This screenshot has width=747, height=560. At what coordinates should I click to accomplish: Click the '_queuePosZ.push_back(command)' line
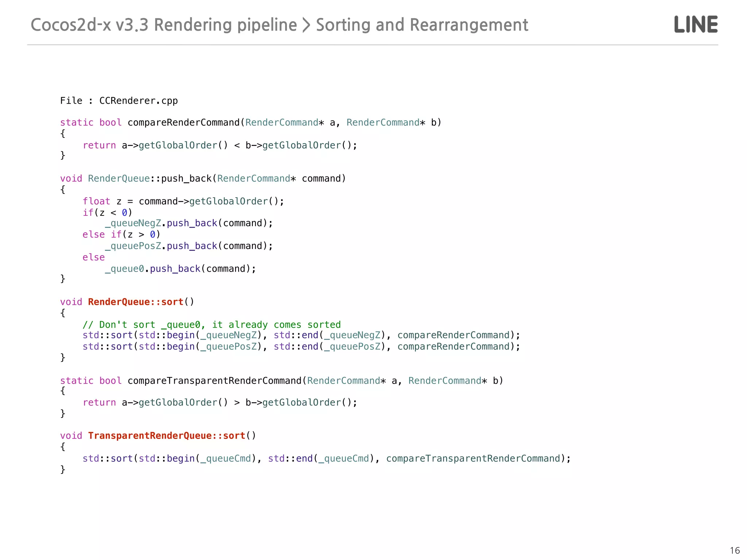click(189, 246)
